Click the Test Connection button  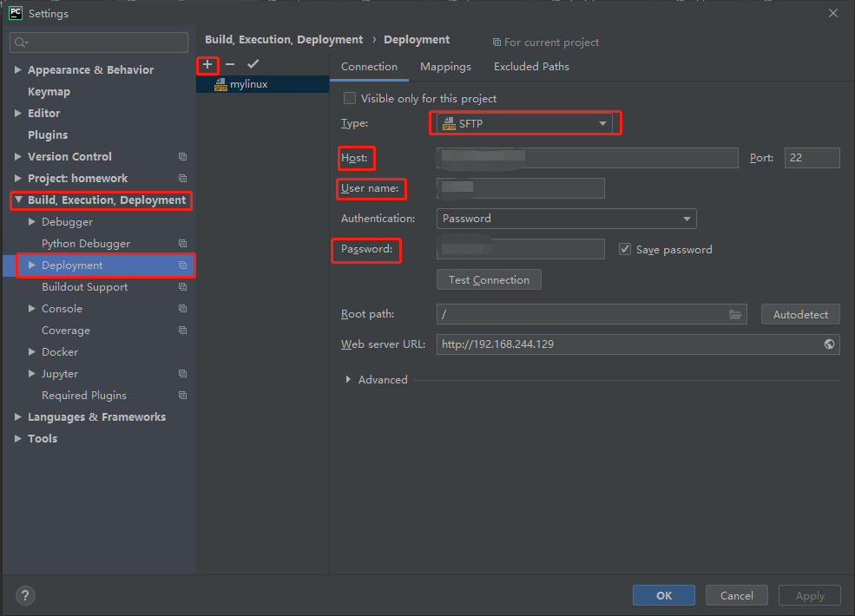(489, 279)
